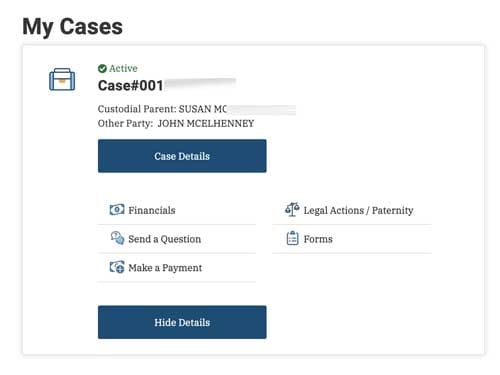Image resolution: width=500 pixels, height=375 pixels.
Task: Click the green Active checkmark icon
Action: [102, 69]
